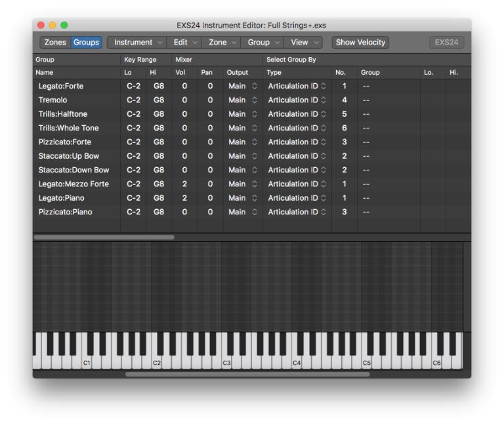Open Type dropdown for Legato:Forte group
The height and width of the screenshot is (425, 504).
click(x=297, y=86)
